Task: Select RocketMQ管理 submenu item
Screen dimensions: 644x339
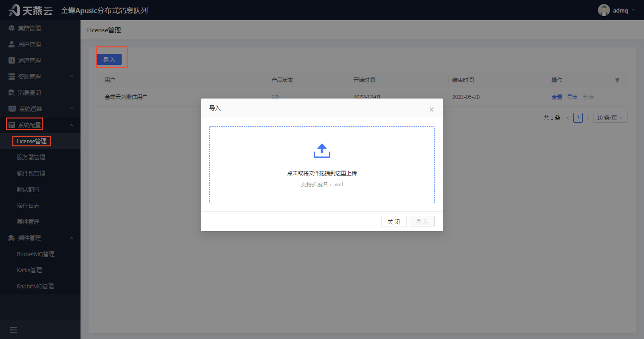Action: click(40, 254)
